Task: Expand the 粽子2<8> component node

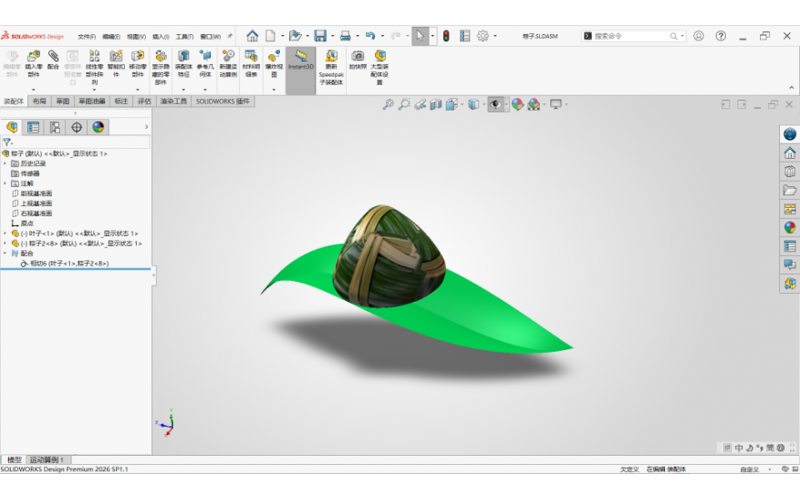Action: (x=5, y=243)
